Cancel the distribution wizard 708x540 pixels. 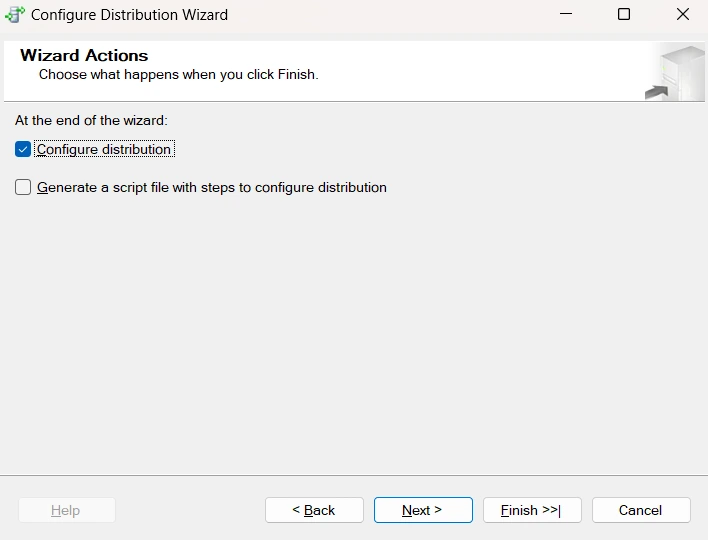[641, 510]
